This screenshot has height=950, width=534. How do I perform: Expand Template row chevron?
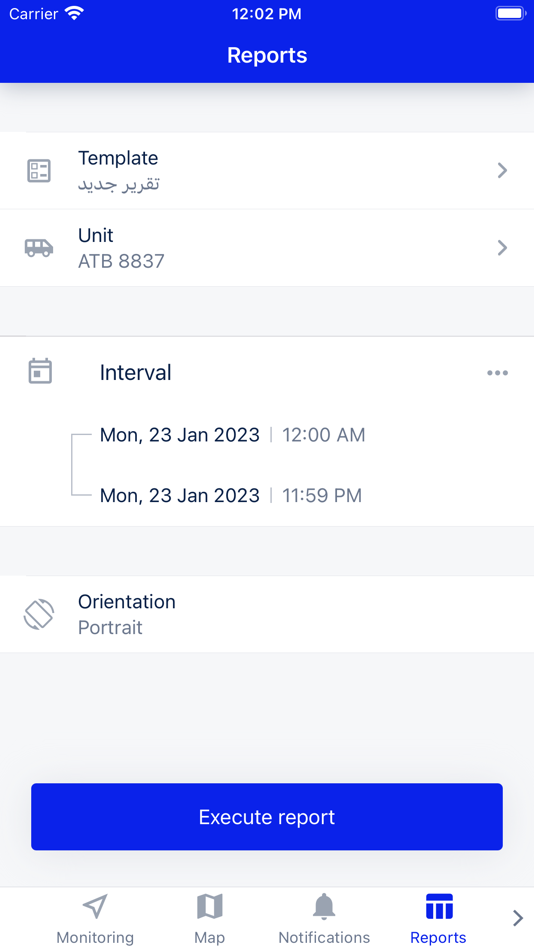502,171
